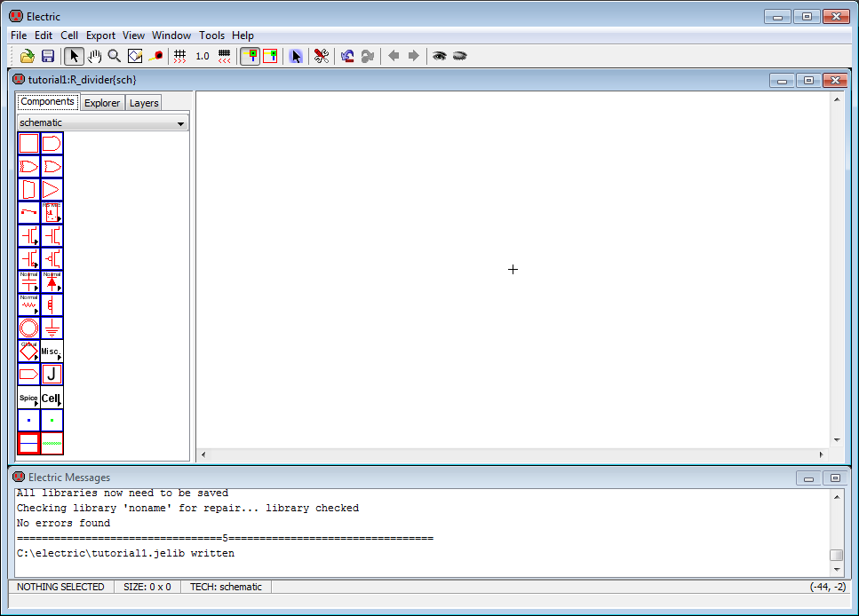Switch to the Layers tab
The image size is (859, 616).
point(144,103)
